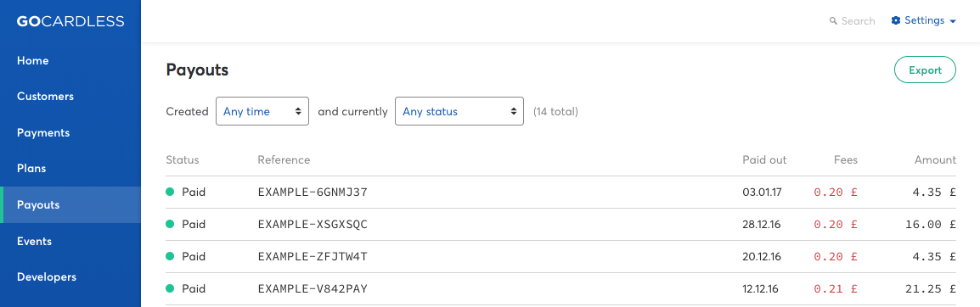
Task: Click green status dot for EXAMPLE-ZFJTW4T
Action: coord(170,256)
